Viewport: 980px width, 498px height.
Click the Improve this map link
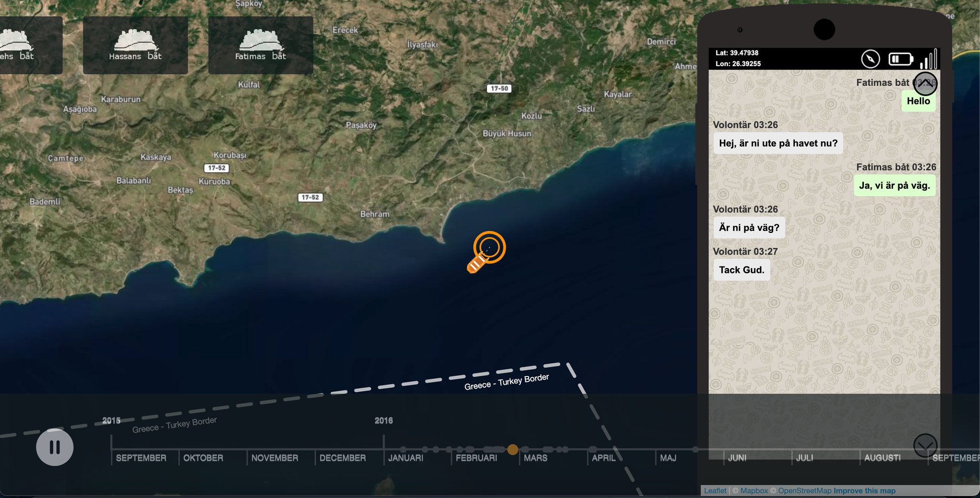point(864,491)
